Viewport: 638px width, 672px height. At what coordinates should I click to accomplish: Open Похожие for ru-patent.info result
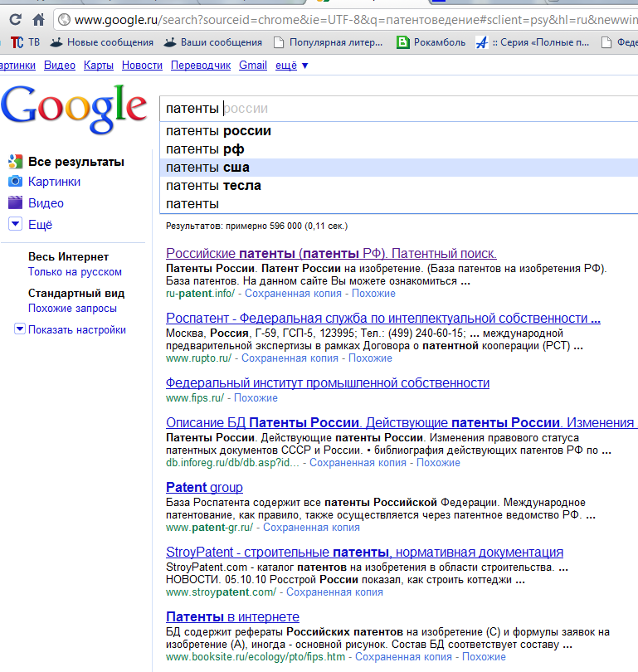(373, 294)
